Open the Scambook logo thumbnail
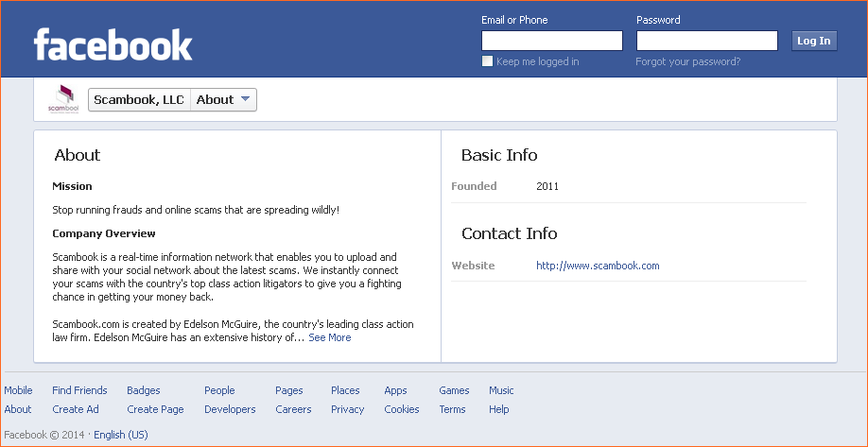Viewport: 868px width, 447px height. point(63,99)
